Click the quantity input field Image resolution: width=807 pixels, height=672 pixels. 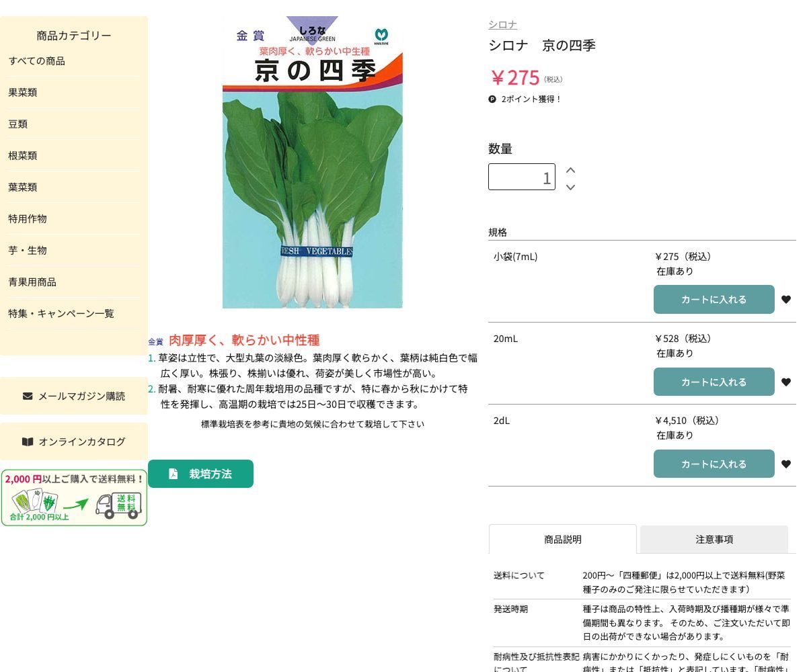pyautogui.click(x=522, y=176)
